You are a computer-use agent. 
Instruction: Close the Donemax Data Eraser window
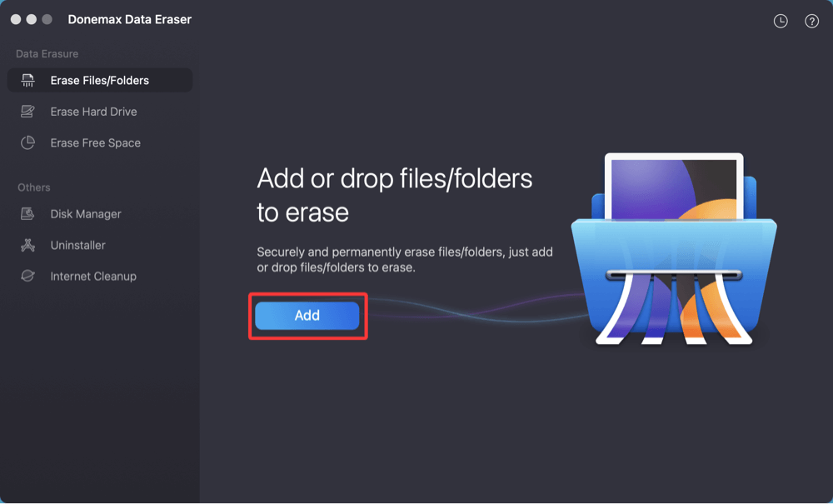tap(16, 19)
